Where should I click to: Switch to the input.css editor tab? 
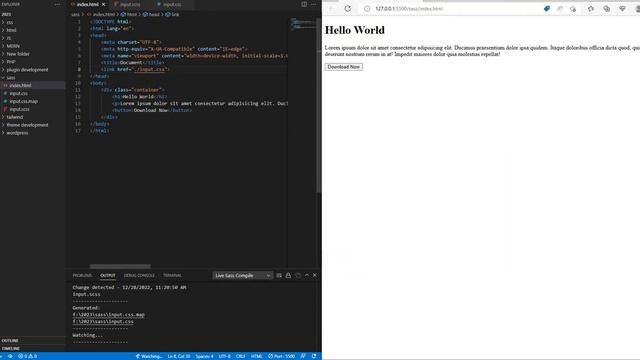[172, 4]
